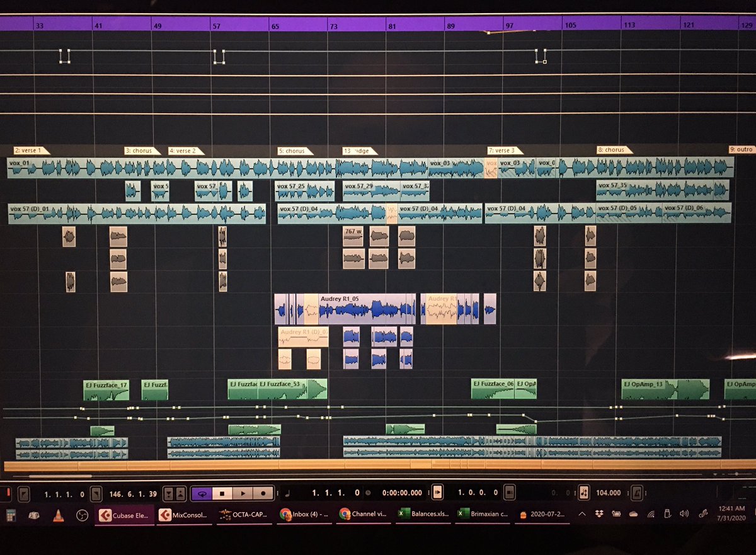Viewport: 756px width, 555px height.
Task: Toggle the pre-roll button in transport
Action: 437,492
